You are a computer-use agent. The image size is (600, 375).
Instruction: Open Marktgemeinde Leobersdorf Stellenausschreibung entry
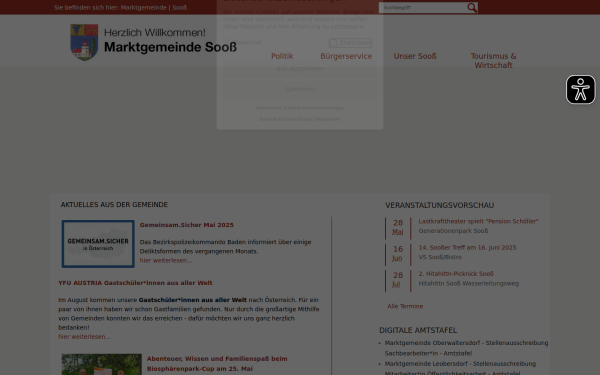460,368
